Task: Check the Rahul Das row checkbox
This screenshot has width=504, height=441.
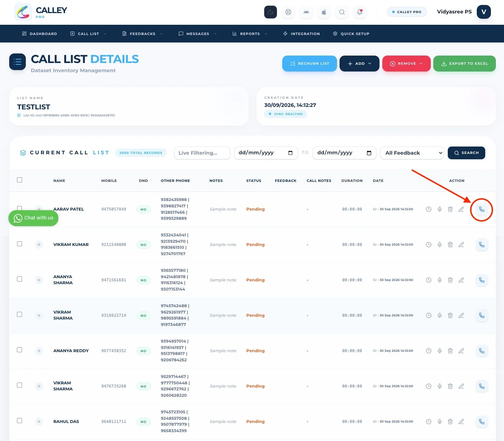Action: tap(19, 421)
